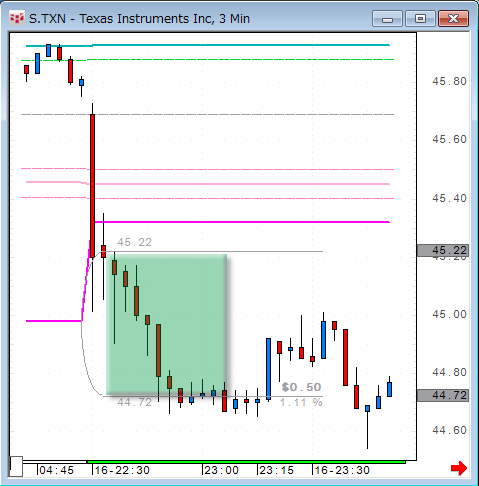Viewport: 479px width, 486px height.
Task: Click the 45.22 price marker on axis
Action: pos(443,250)
